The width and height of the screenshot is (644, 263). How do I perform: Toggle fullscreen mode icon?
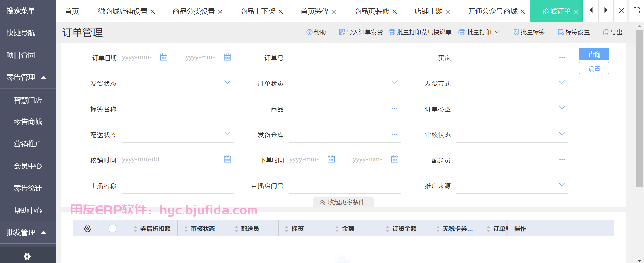pyautogui.click(x=637, y=10)
